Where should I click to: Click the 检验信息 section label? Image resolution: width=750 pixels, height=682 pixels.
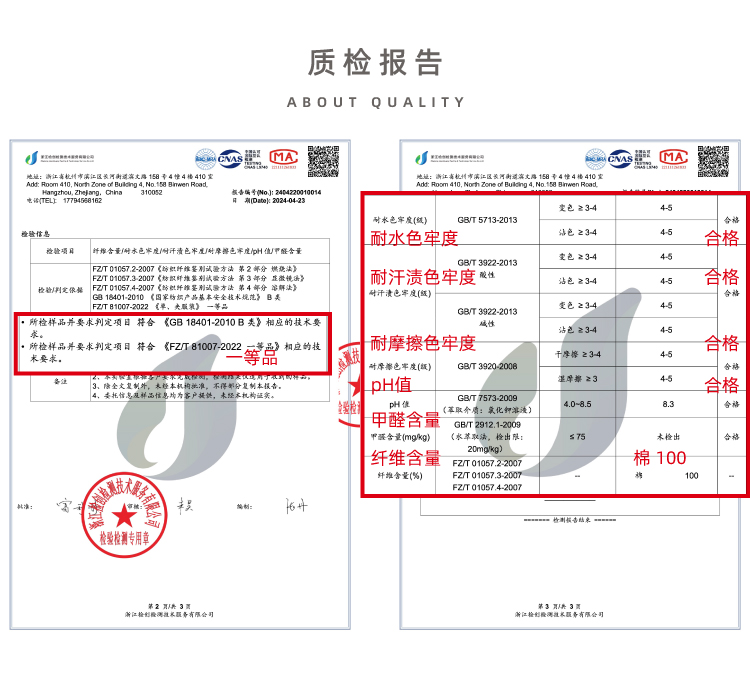click(x=35, y=234)
